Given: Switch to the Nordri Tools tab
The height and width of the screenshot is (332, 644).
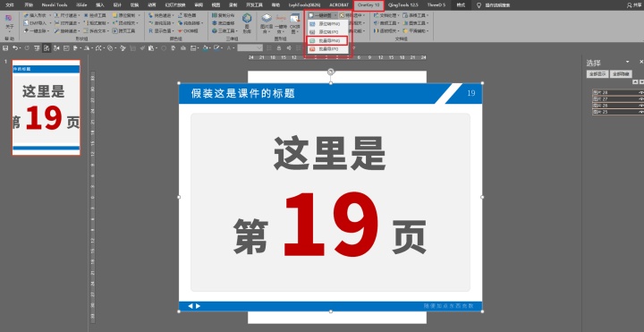Looking at the screenshot, I should point(55,5).
